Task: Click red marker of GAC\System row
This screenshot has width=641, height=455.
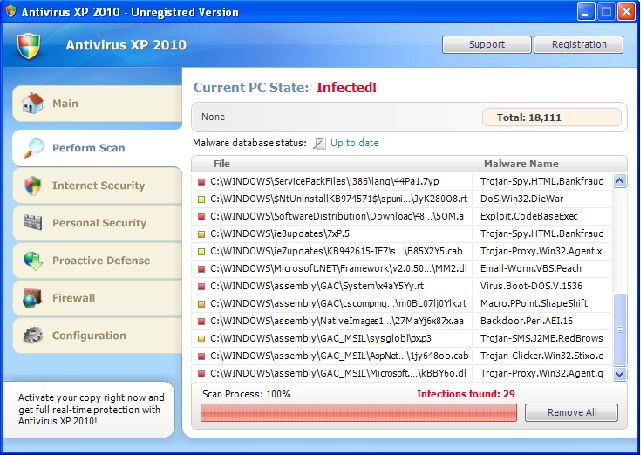Action: coord(201,287)
